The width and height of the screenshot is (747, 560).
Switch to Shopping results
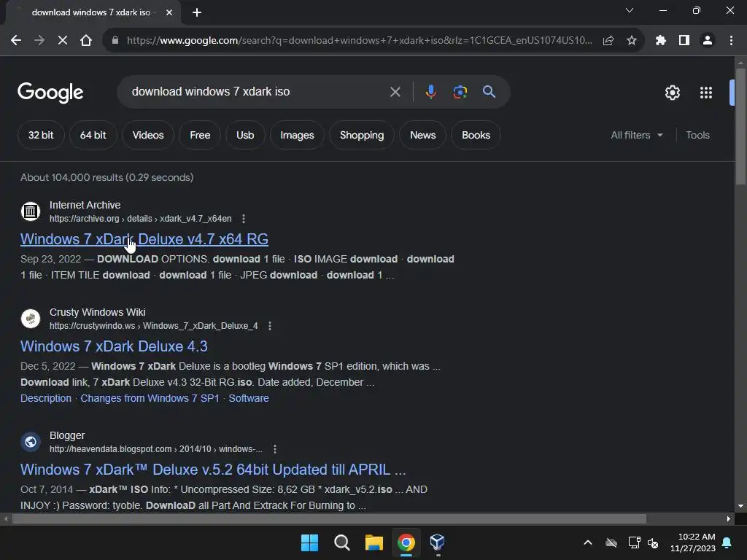click(362, 135)
